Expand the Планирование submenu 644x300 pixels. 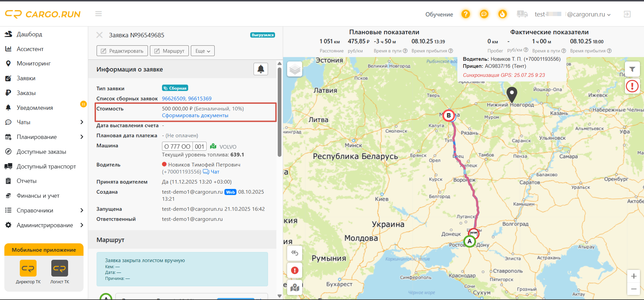(44, 137)
